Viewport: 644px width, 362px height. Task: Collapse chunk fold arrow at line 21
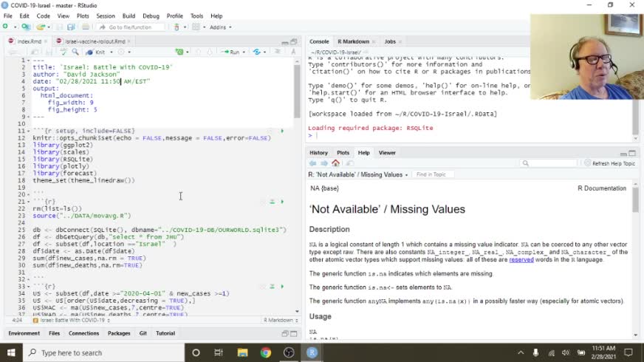coord(28,202)
